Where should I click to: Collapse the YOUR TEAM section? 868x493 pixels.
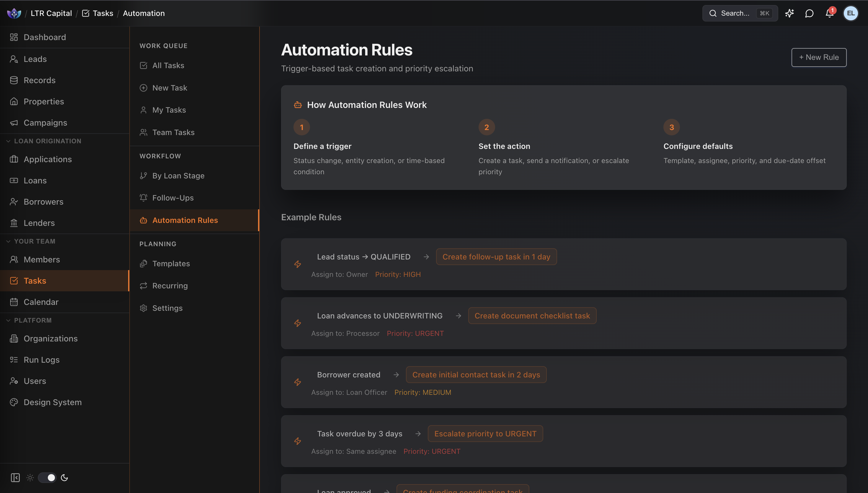tap(8, 241)
